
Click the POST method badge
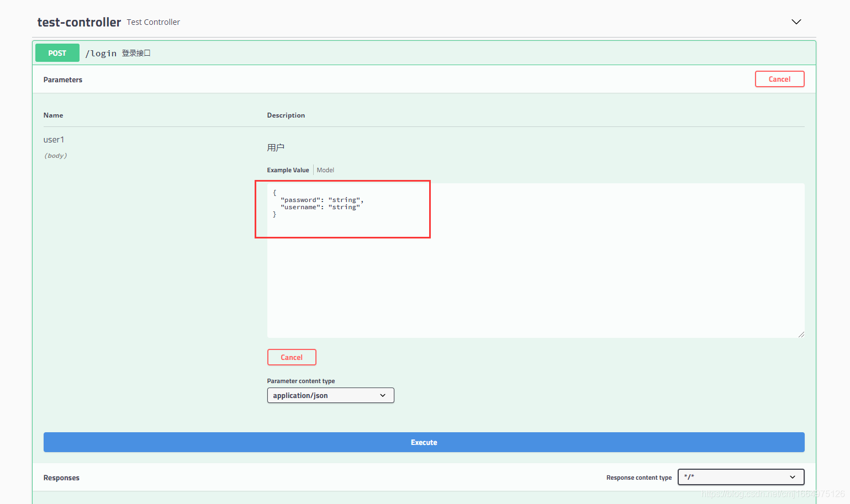pos(57,53)
